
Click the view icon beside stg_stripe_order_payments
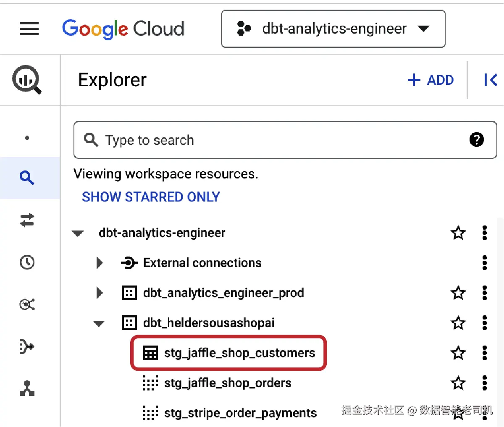tap(150, 413)
